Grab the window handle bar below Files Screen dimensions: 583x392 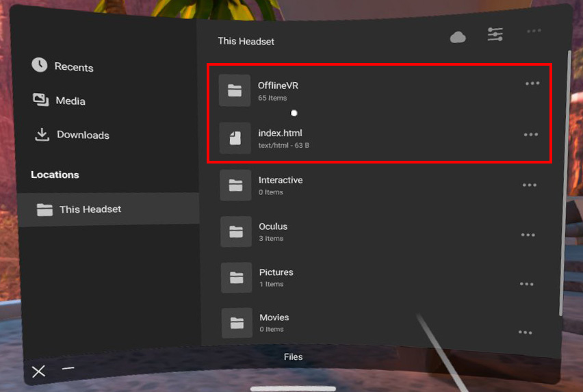tap(293, 389)
